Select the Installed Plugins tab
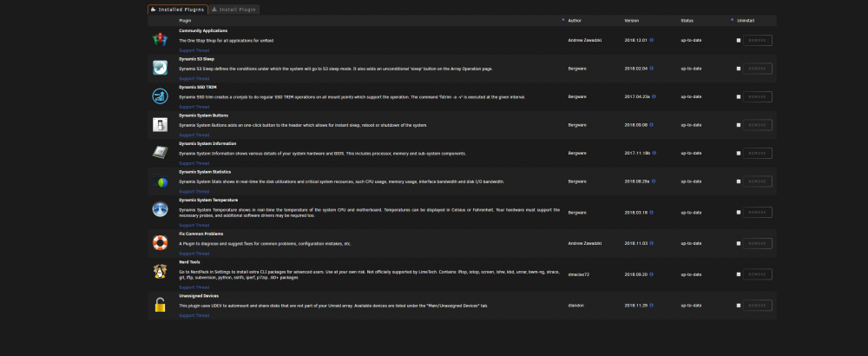This screenshot has width=868, height=356. pyautogui.click(x=178, y=10)
